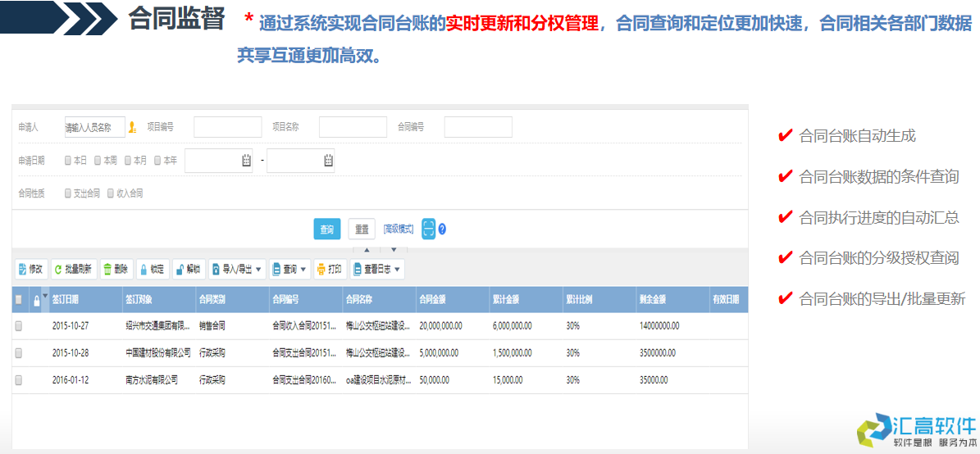
Task: Click the blue question mark help icon
Action: click(442, 229)
